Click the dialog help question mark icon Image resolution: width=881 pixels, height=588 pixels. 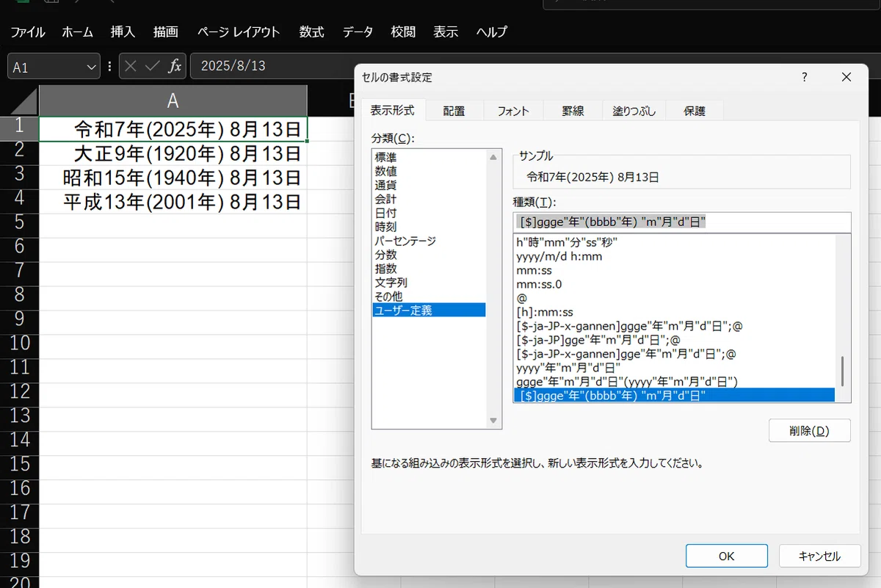[805, 77]
